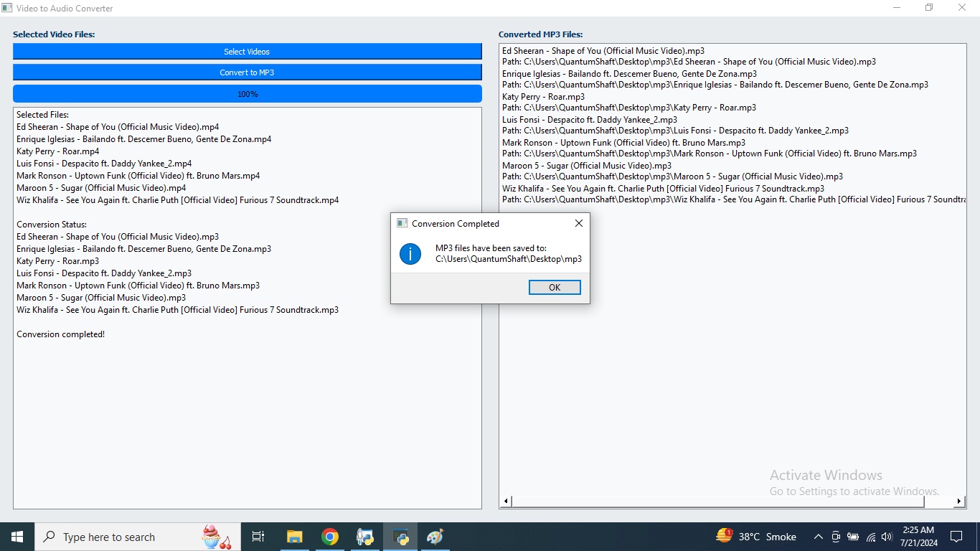Click the Path row for Katy Perry mp3
This screenshot has width=980, height=551.
pyautogui.click(x=629, y=108)
